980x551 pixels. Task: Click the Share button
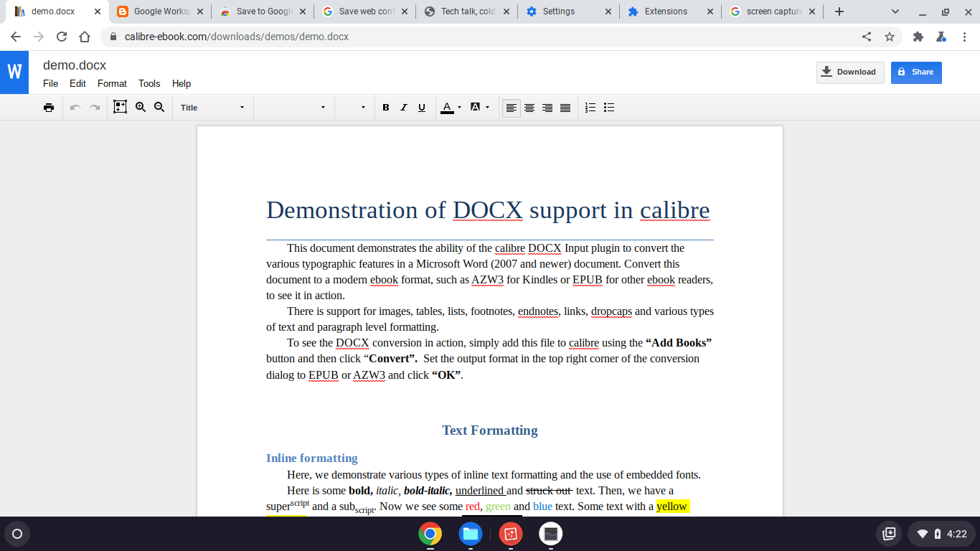(x=916, y=72)
